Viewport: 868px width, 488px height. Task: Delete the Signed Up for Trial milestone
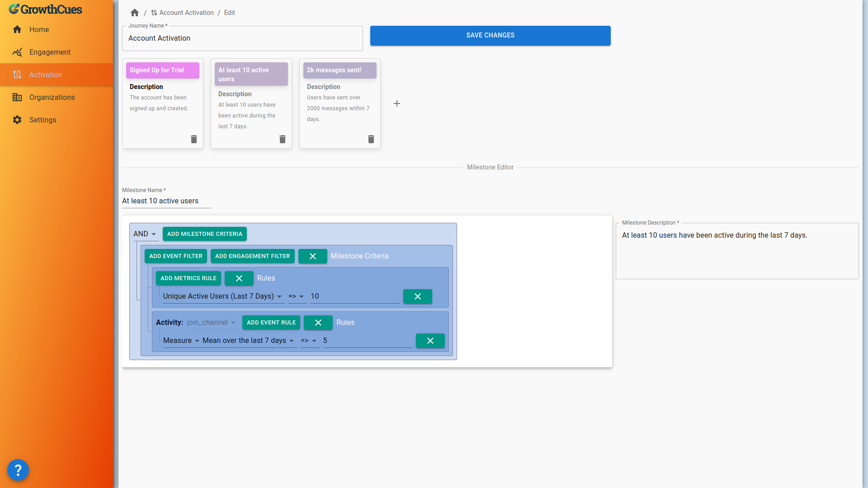point(194,139)
